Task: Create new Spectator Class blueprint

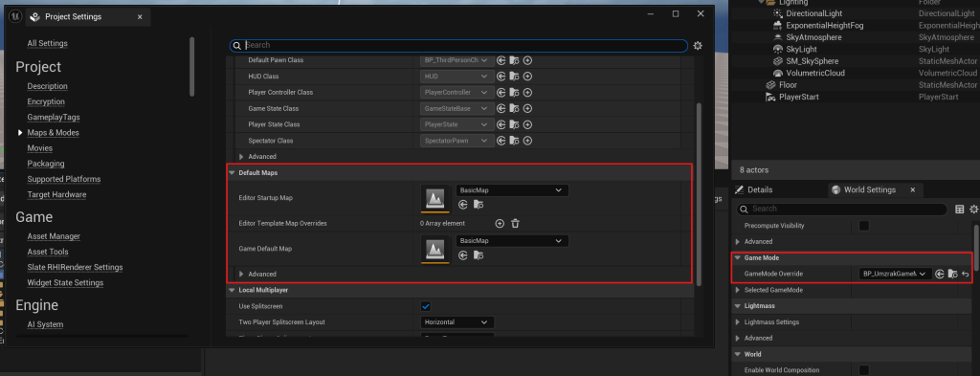Action: [527, 141]
